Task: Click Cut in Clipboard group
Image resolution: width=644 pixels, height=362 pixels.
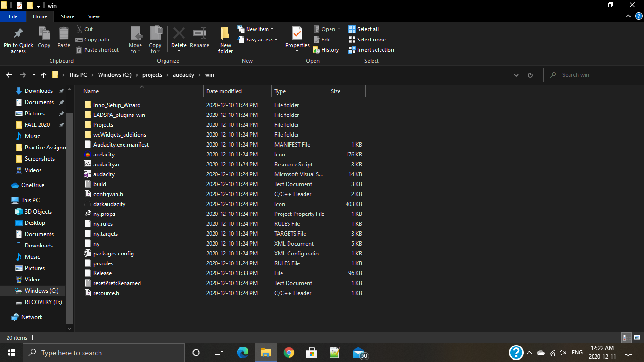Action: click(x=84, y=29)
